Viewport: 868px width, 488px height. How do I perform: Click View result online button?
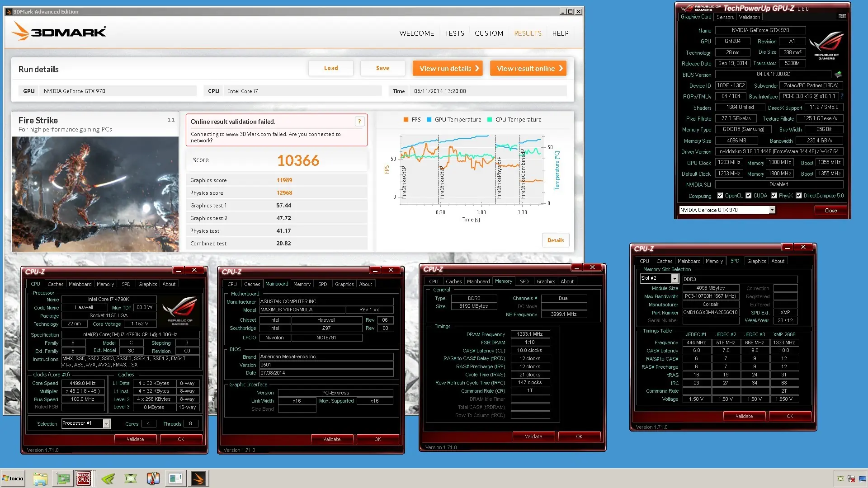[x=528, y=69]
